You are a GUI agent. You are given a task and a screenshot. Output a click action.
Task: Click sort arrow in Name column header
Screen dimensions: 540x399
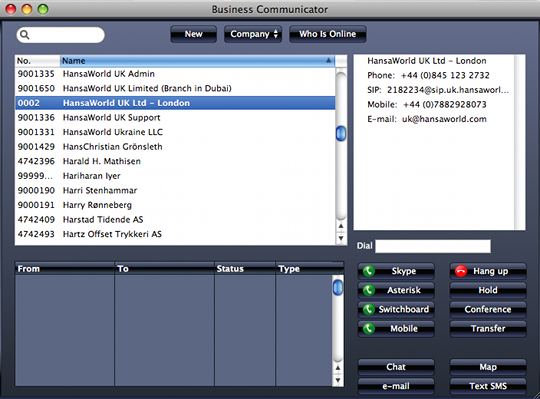point(329,61)
